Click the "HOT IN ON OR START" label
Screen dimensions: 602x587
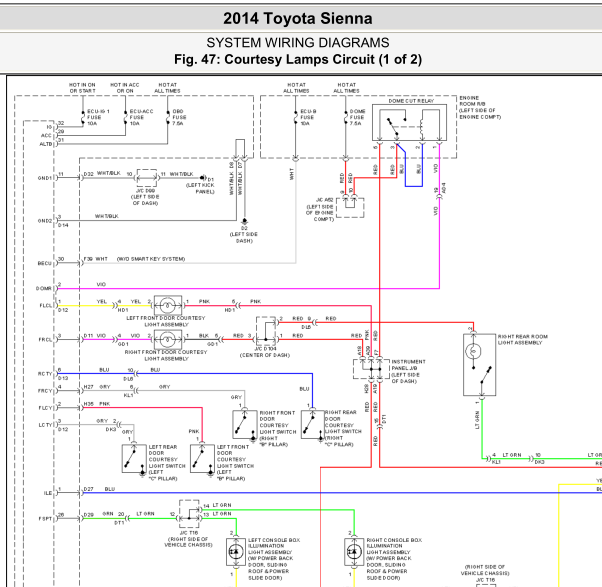click(82, 88)
